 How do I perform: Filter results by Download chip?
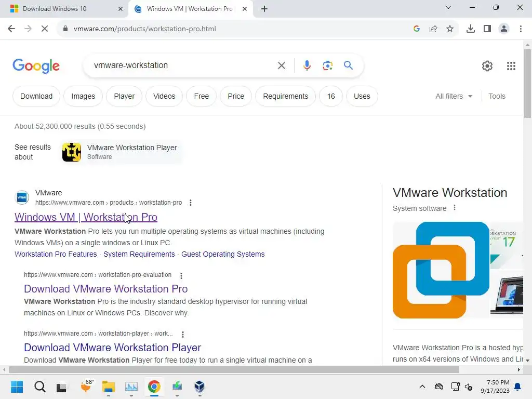pos(36,96)
